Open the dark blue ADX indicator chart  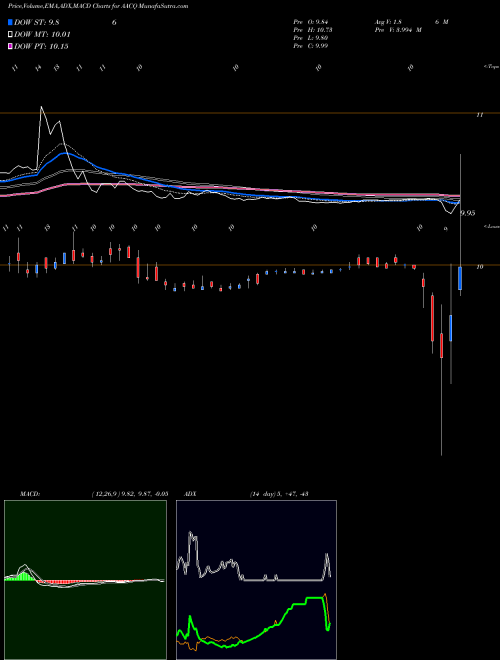(256, 580)
